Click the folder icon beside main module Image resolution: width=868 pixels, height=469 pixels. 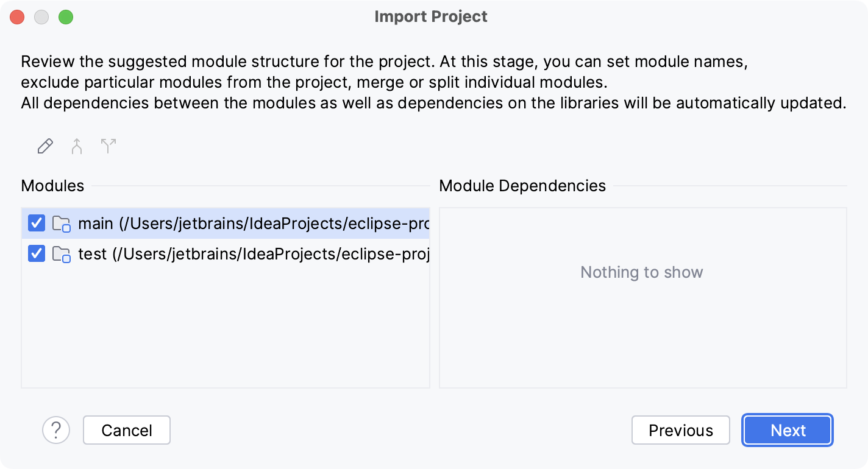pyautogui.click(x=60, y=224)
